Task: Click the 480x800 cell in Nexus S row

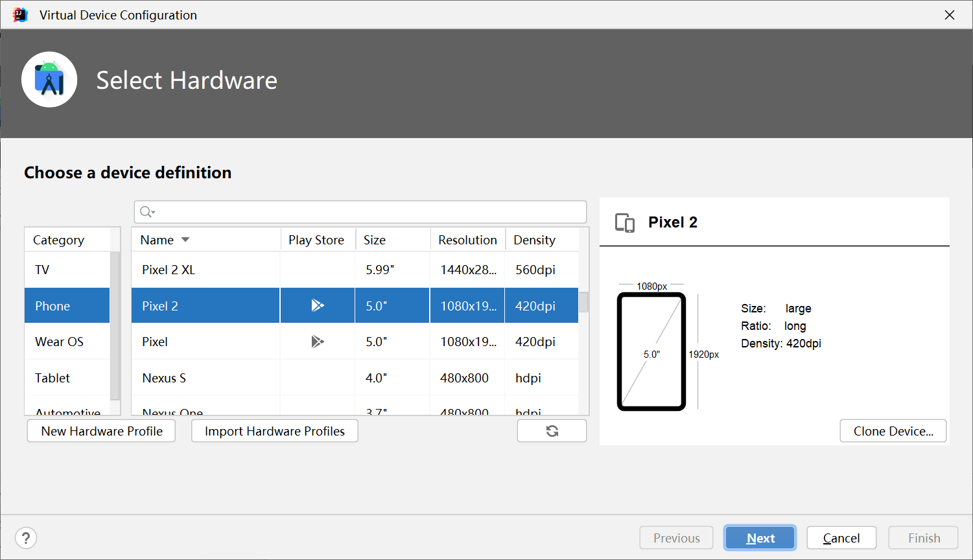Action: point(467,378)
